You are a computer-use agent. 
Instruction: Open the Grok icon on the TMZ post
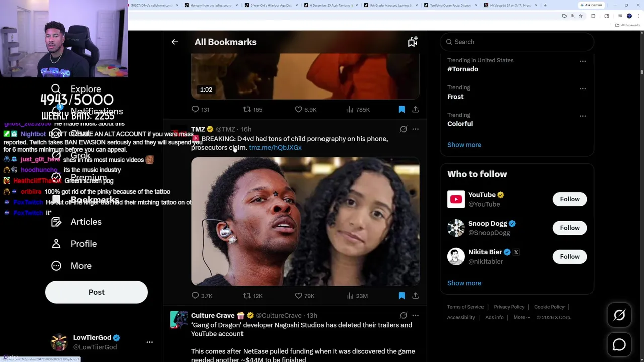404,129
